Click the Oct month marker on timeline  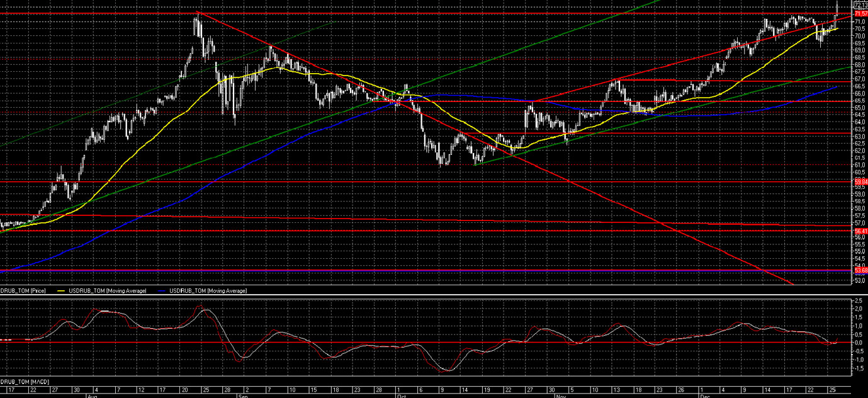[400, 396]
